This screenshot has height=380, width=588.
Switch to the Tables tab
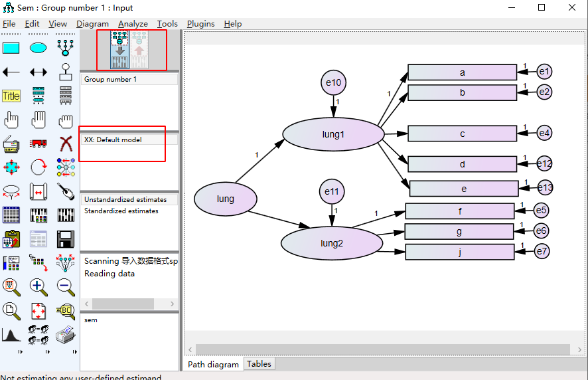point(259,364)
